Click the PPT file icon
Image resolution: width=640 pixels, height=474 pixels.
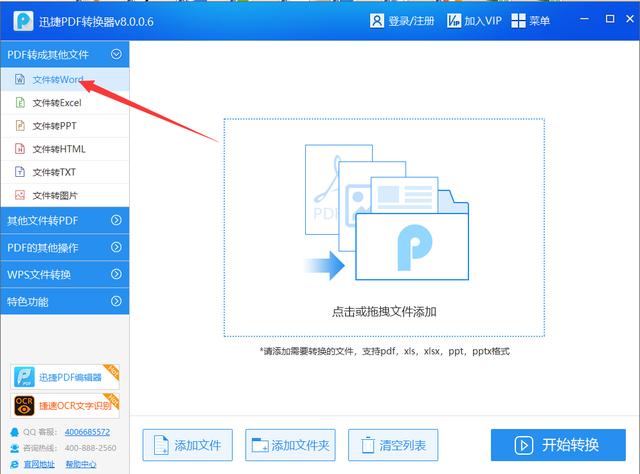(20, 125)
